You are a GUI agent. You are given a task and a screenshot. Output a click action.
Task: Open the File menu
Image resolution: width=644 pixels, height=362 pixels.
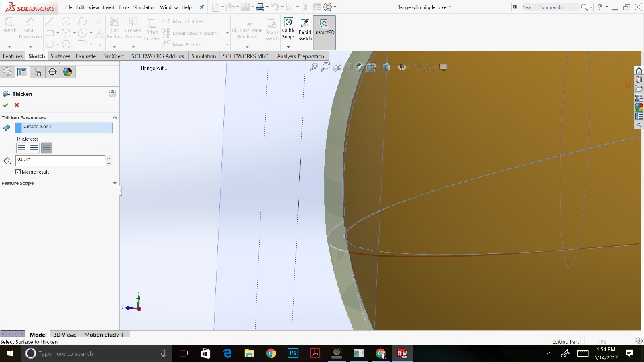pos(68,7)
